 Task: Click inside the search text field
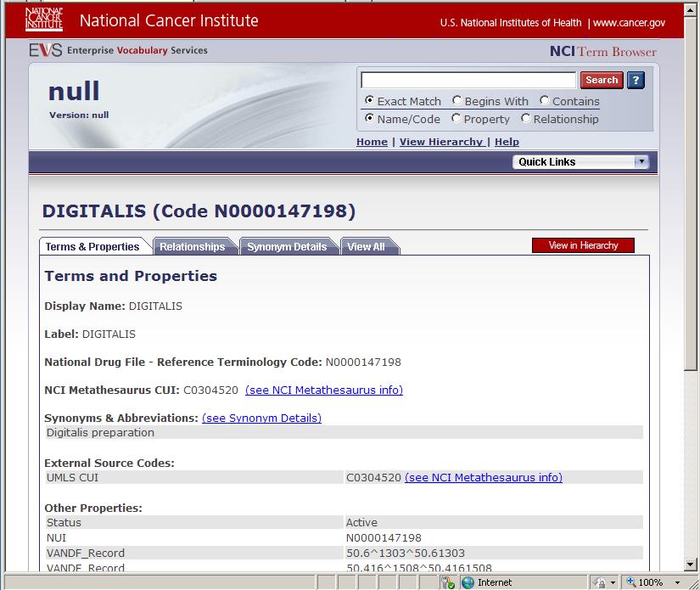point(468,81)
